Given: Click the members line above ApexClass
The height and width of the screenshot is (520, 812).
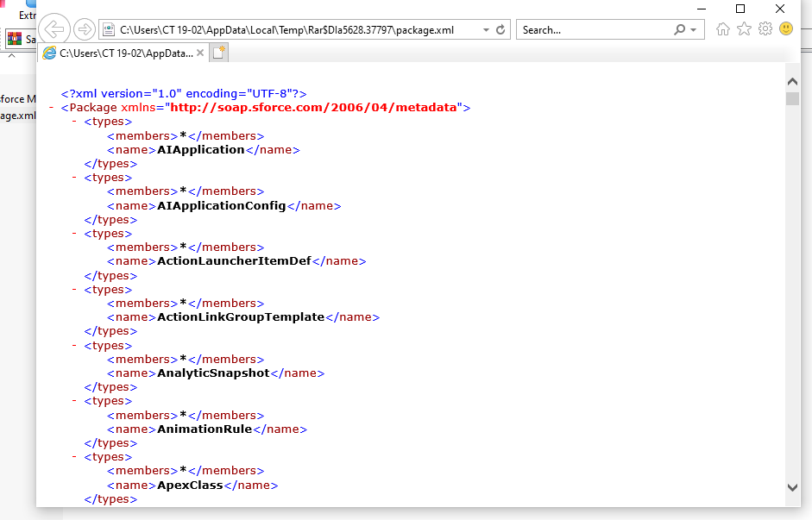Looking at the screenshot, I should click(186, 471).
